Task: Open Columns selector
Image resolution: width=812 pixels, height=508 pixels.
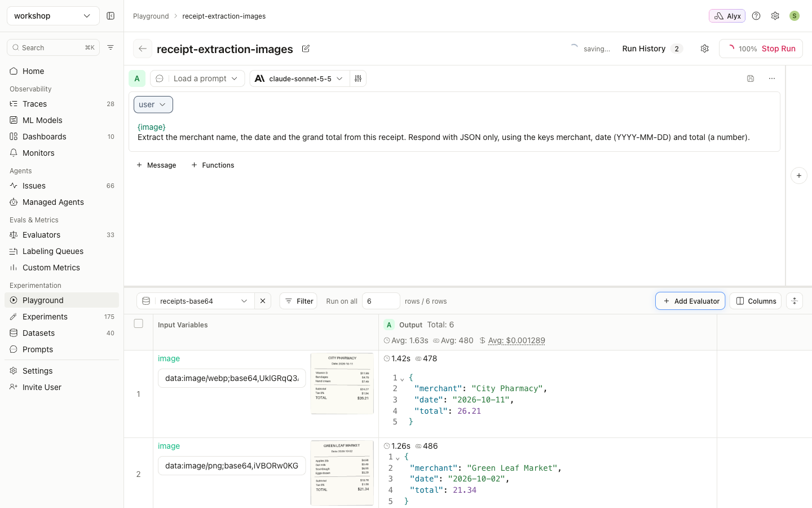Action: coord(756,301)
